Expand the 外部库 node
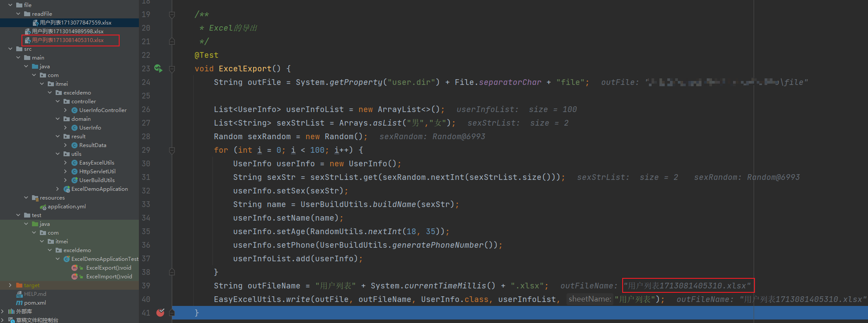This screenshot has width=868, height=323. 3,312
